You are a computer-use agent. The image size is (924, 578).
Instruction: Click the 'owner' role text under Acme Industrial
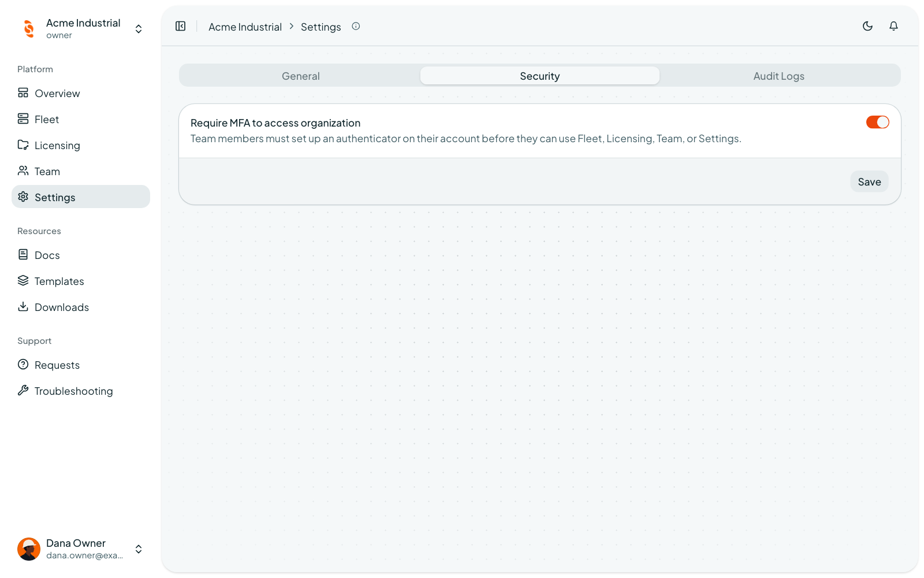tap(59, 35)
